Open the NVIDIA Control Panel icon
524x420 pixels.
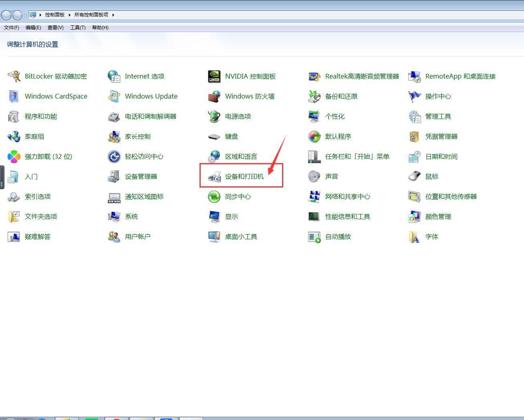(x=214, y=76)
